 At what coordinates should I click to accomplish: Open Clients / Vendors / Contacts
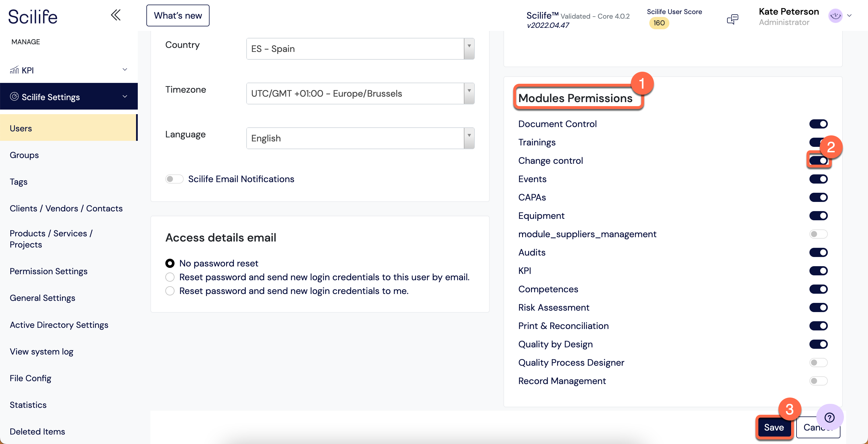click(66, 208)
